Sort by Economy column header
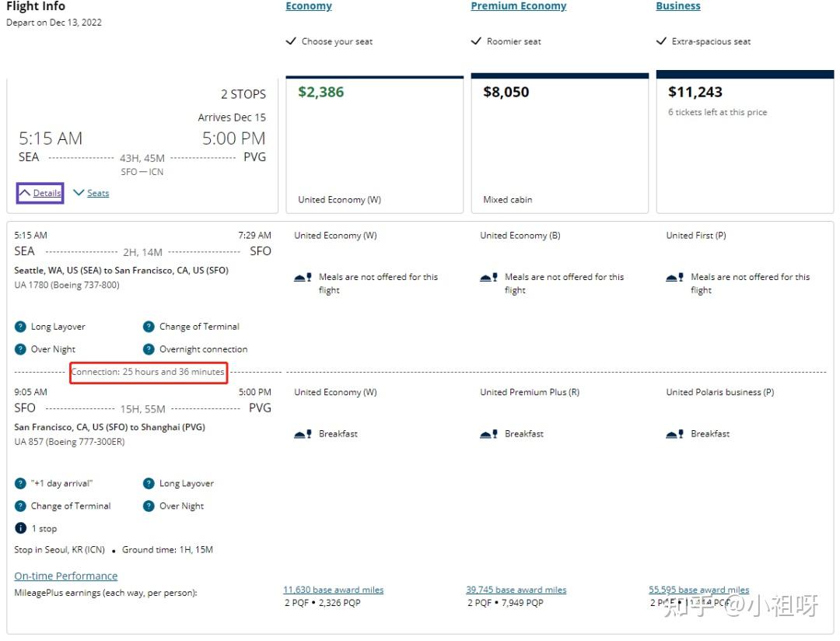The height and width of the screenshot is (641, 840). click(x=308, y=6)
